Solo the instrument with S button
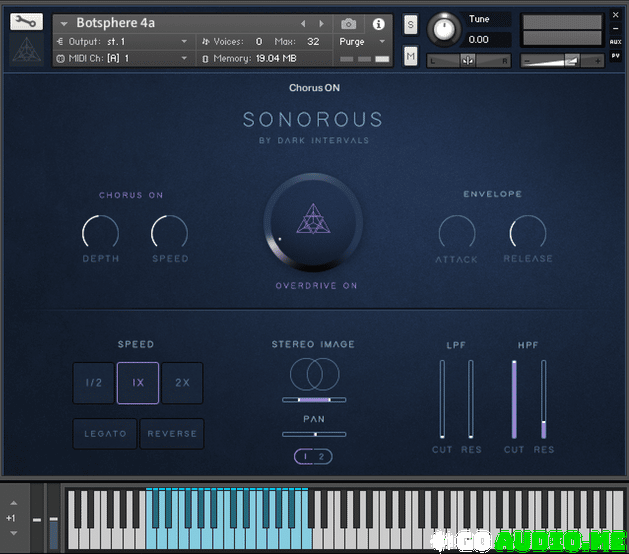The height and width of the screenshot is (554, 629). coord(411,24)
